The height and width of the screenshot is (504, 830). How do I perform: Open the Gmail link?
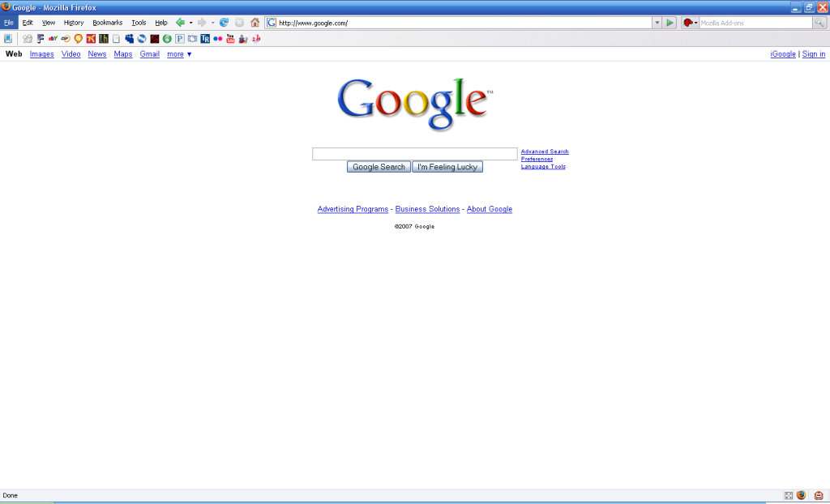pyautogui.click(x=149, y=54)
